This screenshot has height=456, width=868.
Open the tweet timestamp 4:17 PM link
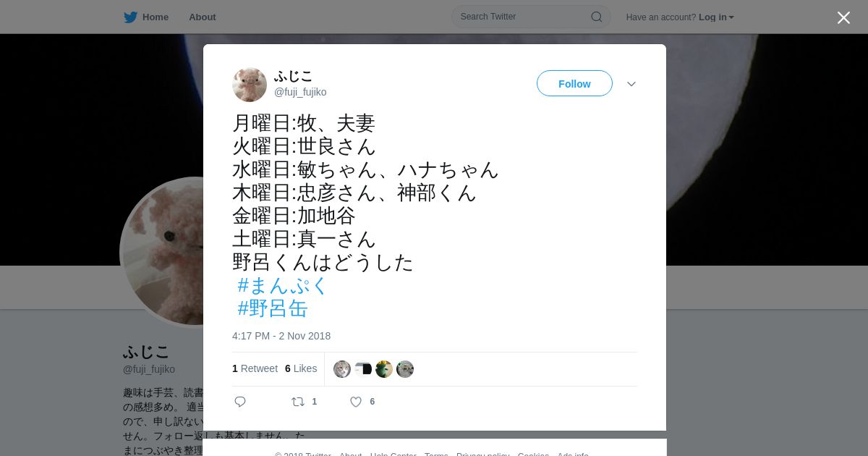(x=281, y=336)
